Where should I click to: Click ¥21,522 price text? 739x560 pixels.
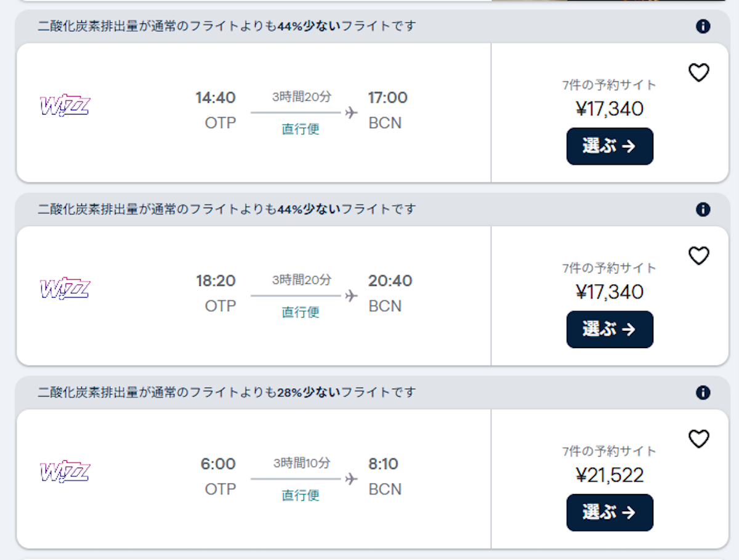tap(610, 475)
